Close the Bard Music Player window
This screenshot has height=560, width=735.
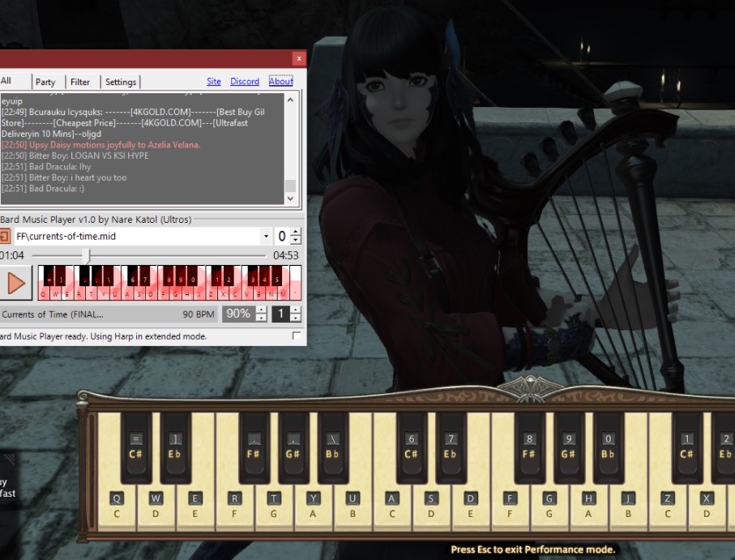click(x=298, y=58)
